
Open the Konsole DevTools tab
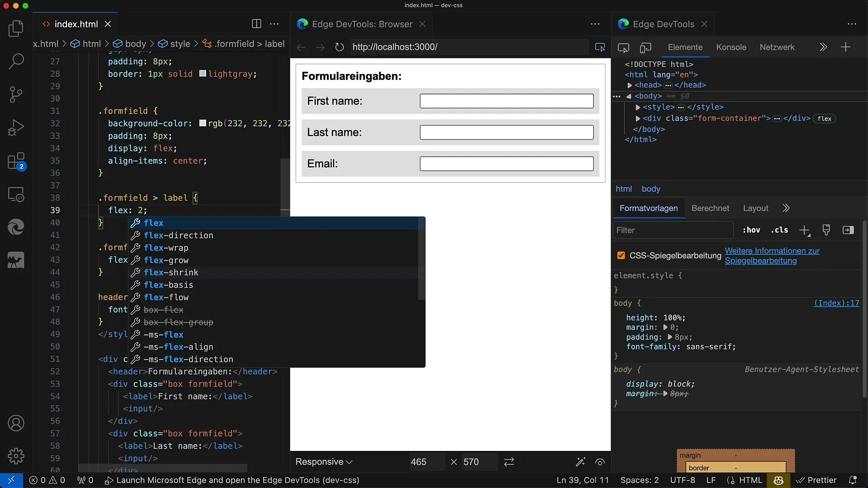tap(731, 47)
